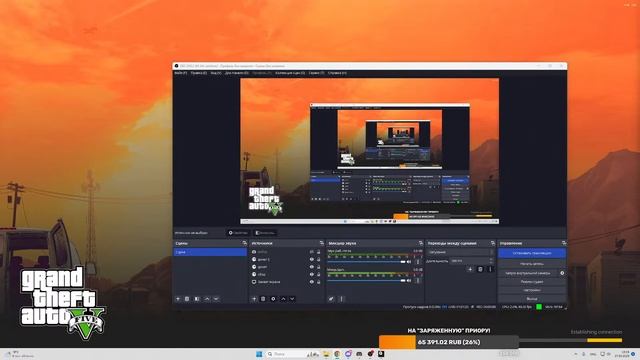The width and height of the screenshot is (640, 360).
Task: Add a configurable transition with plus icon
Action: pyautogui.click(x=470, y=269)
